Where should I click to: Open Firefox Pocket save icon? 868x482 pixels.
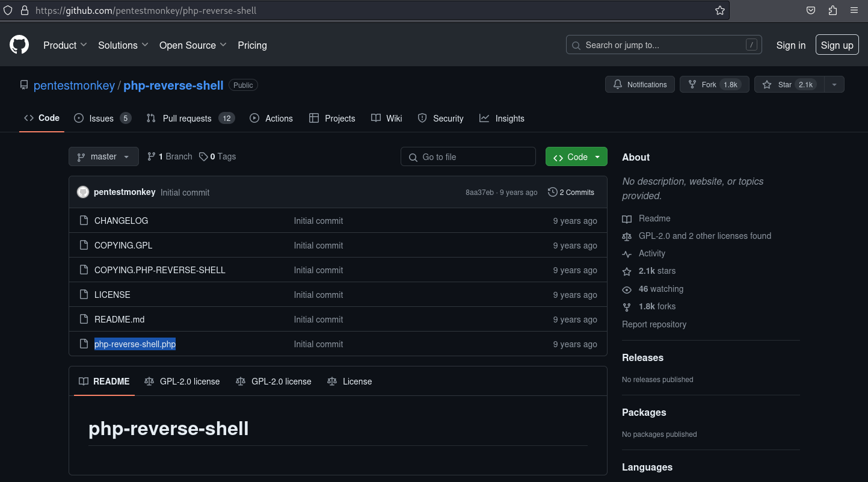[x=811, y=10]
